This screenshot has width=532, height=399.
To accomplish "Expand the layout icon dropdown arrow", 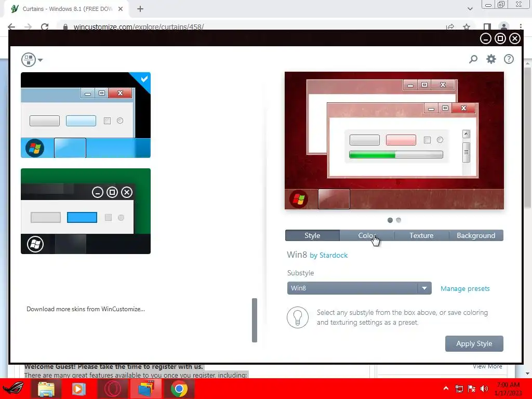I will 41,60.
